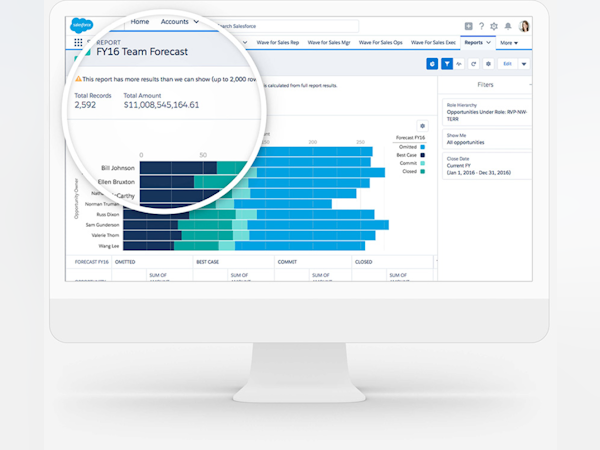Open the Home tab
The image size is (600, 450).
click(x=140, y=22)
